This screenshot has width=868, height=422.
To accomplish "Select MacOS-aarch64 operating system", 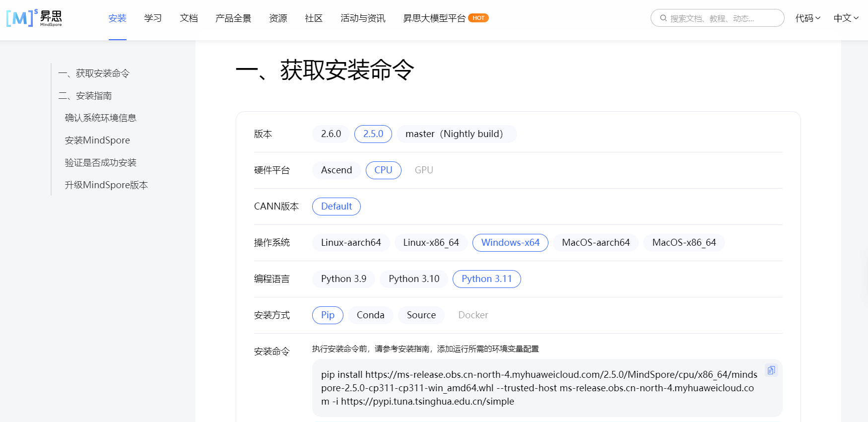I will coord(596,243).
